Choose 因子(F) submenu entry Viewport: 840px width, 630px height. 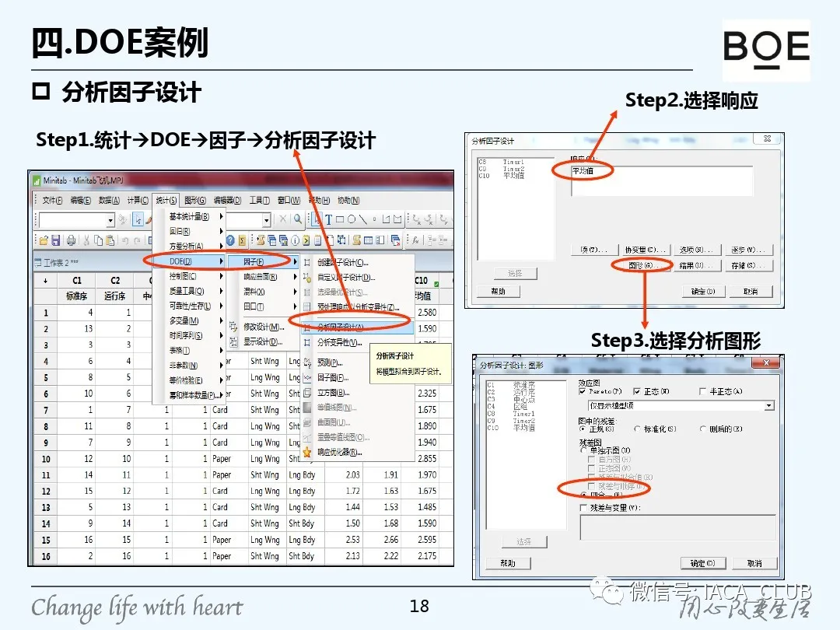(x=263, y=261)
